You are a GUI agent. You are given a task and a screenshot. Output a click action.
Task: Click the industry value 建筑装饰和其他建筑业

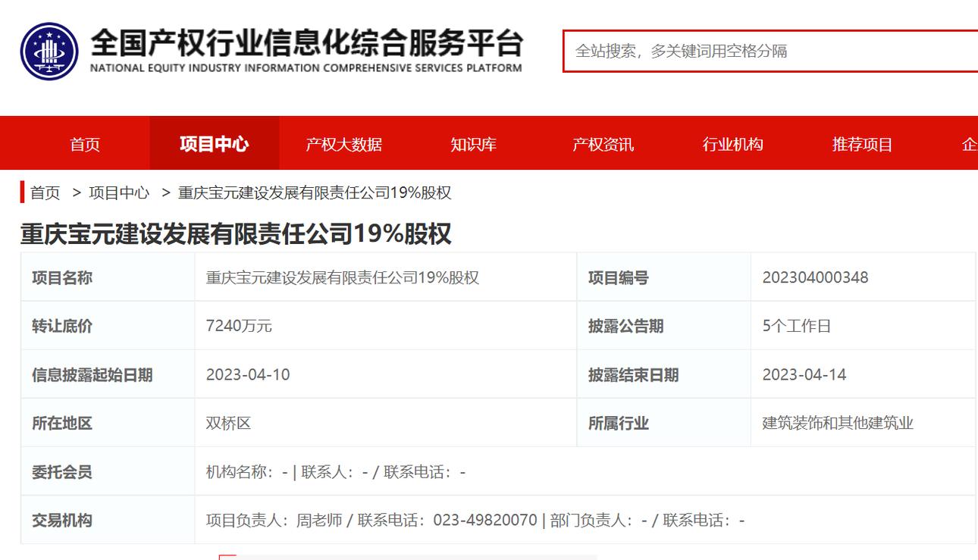(x=838, y=423)
